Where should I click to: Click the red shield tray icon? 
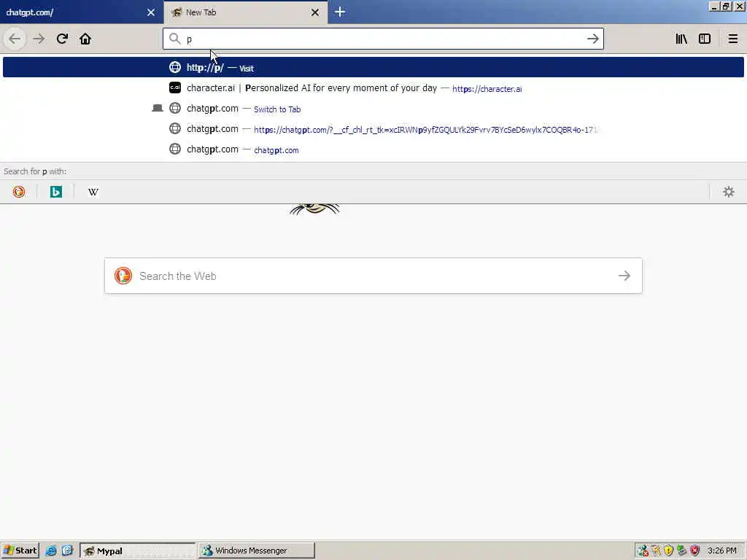point(694,551)
